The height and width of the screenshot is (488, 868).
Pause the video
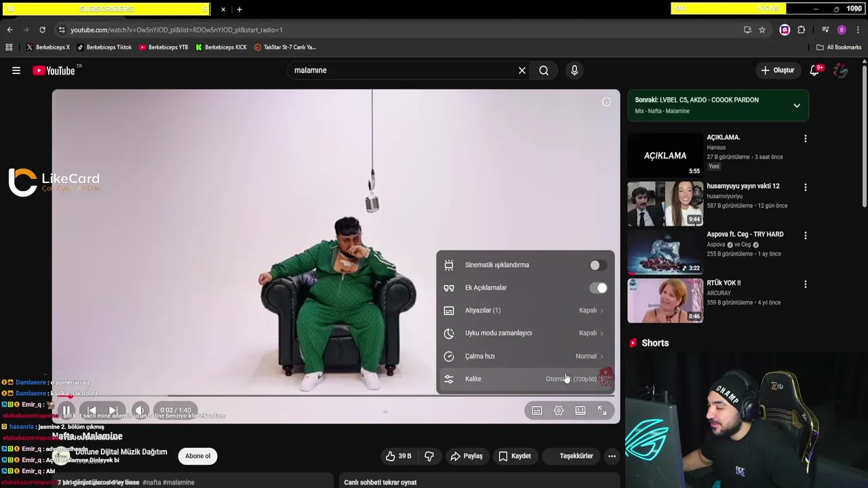tap(66, 411)
